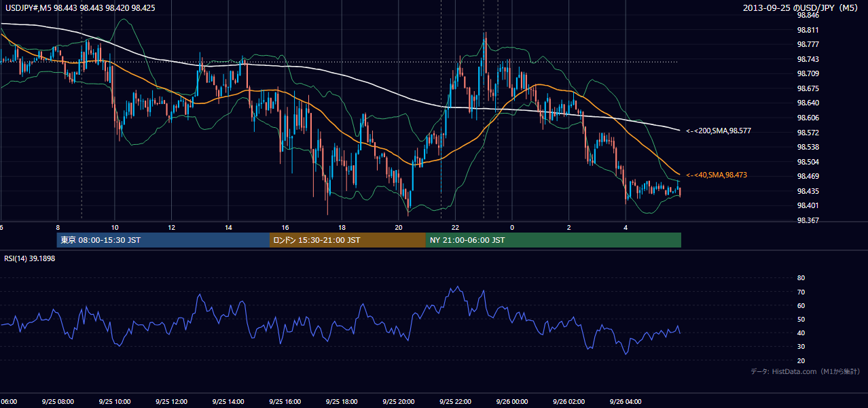This screenshot has height=408, width=868.
Task: Click the 9/25 22:00 bottom time label
Action: tap(455, 401)
